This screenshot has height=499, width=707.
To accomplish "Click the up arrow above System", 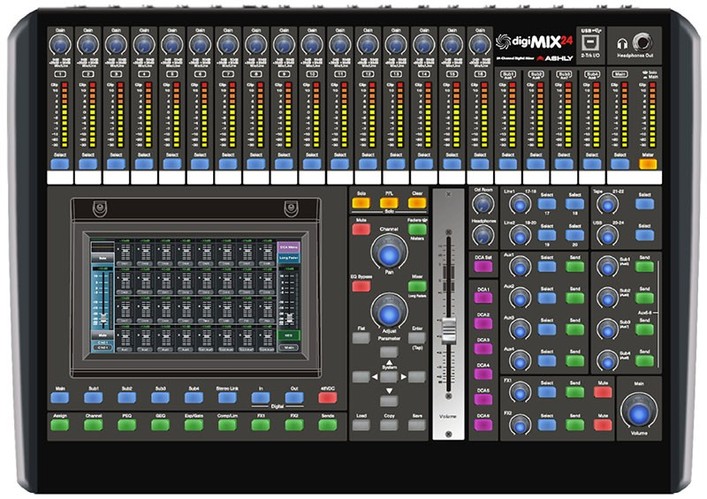I will tap(389, 362).
